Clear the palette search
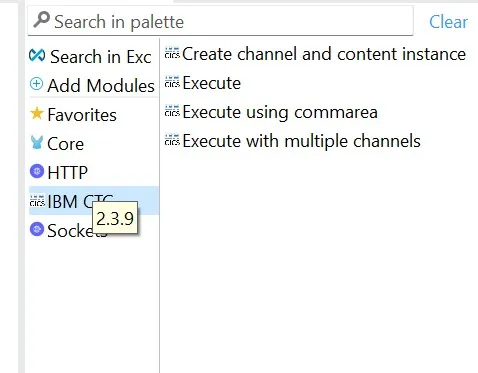Viewport: 478px width, 373px height. [448, 22]
